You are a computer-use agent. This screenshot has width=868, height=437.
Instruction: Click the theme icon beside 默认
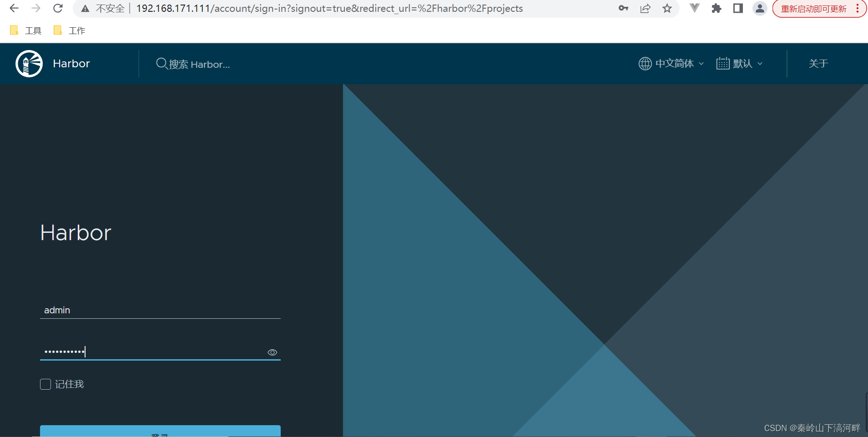pyautogui.click(x=722, y=63)
